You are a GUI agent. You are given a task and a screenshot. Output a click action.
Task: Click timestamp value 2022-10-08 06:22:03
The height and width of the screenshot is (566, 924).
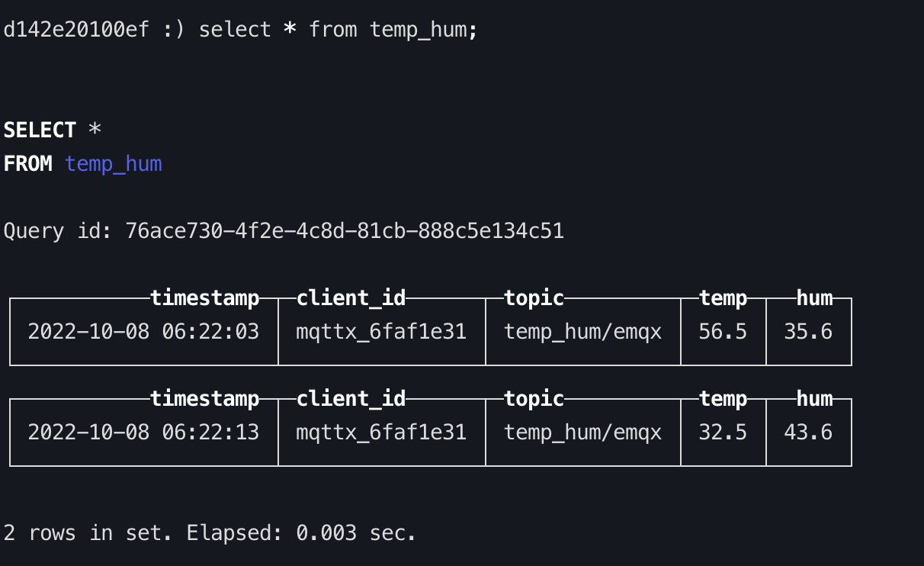click(x=143, y=332)
